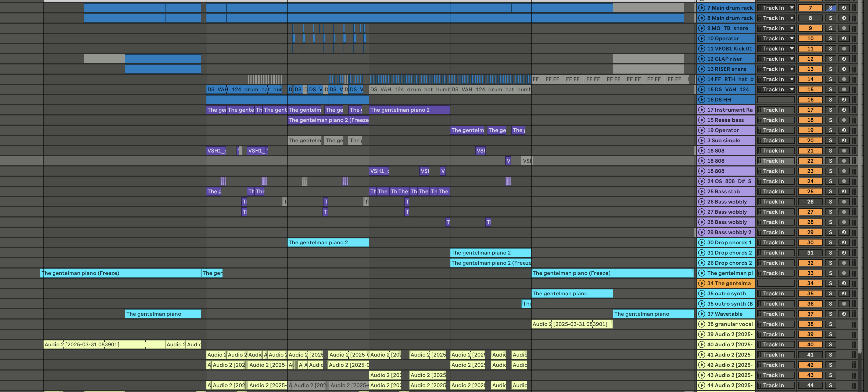The width and height of the screenshot is (868, 392).
Task: Disable track activator 22 for 18 808
Action: pos(810,161)
